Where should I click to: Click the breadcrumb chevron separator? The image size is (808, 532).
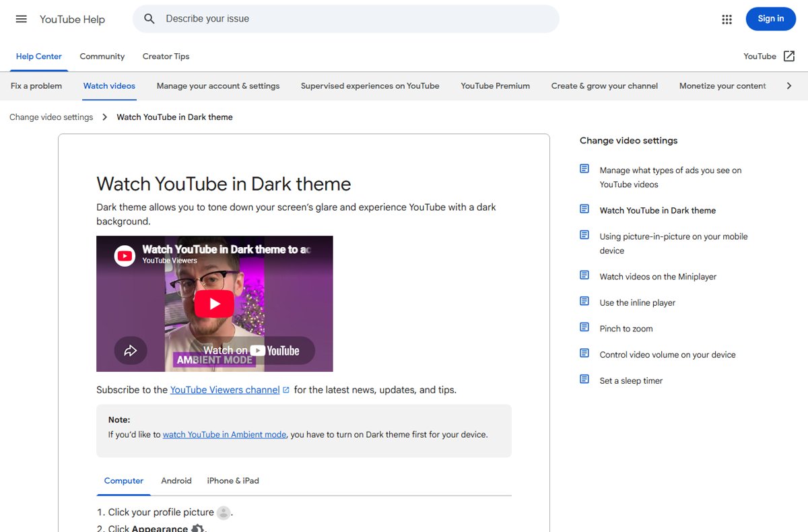105,117
